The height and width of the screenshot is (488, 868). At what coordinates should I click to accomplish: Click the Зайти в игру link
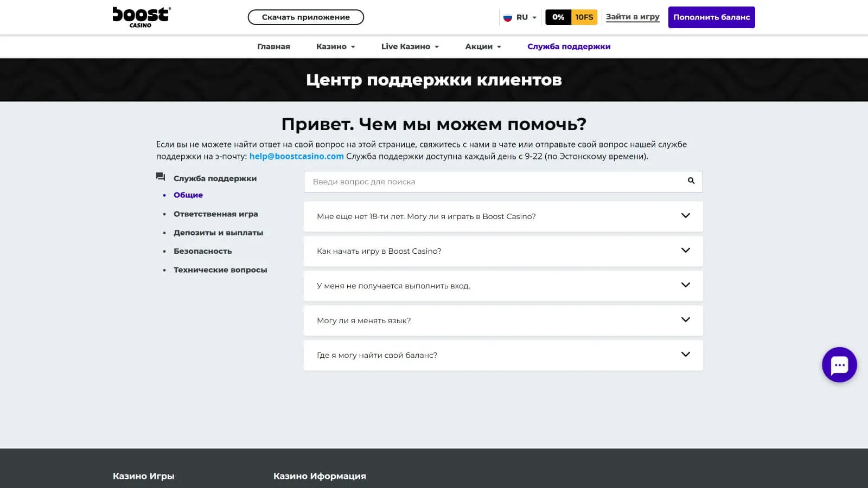point(633,17)
